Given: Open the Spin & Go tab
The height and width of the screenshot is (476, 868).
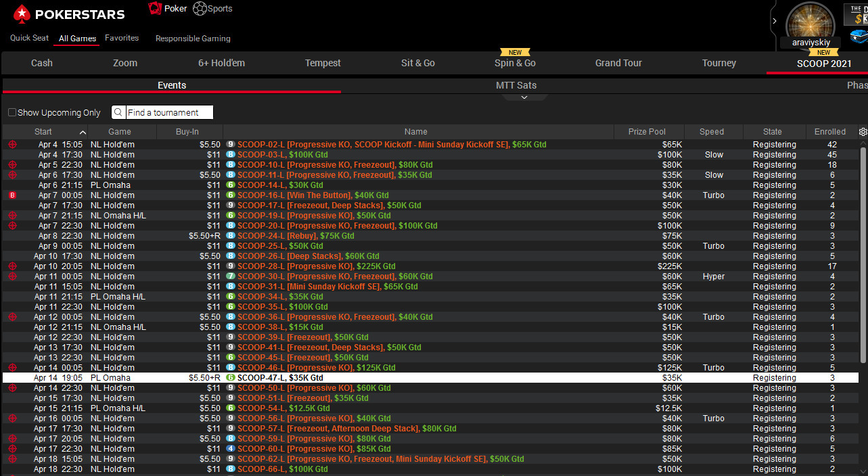Looking at the screenshot, I should pyautogui.click(x=515, y=63).
